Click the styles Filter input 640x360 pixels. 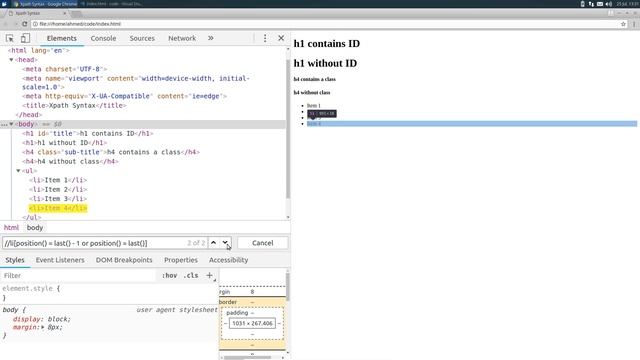click(79, 276)
